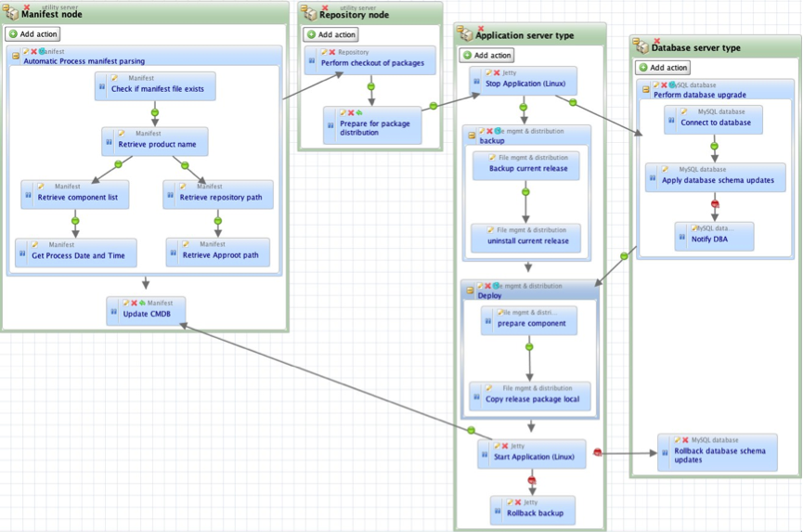The width and height of the screenshot is (803, 532).
Task: Click the green arrow icon on Prepare for package distribution
Action: pyautogui.click(x=359, y=112)
